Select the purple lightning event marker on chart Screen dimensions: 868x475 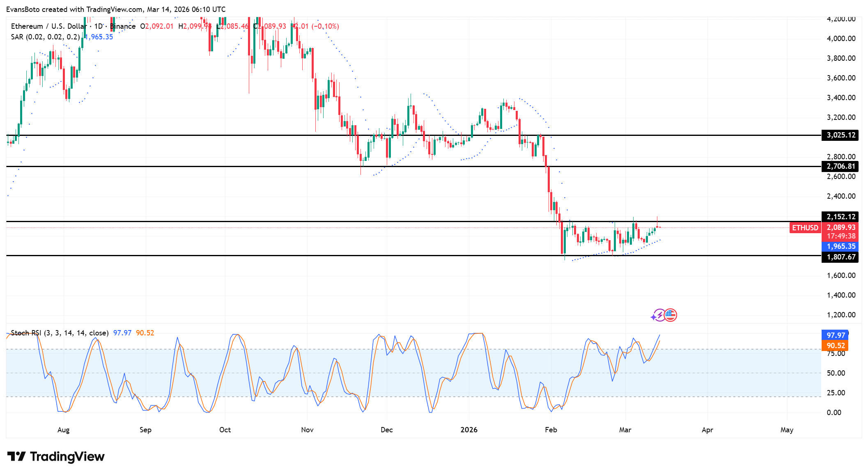pos(659,315)
